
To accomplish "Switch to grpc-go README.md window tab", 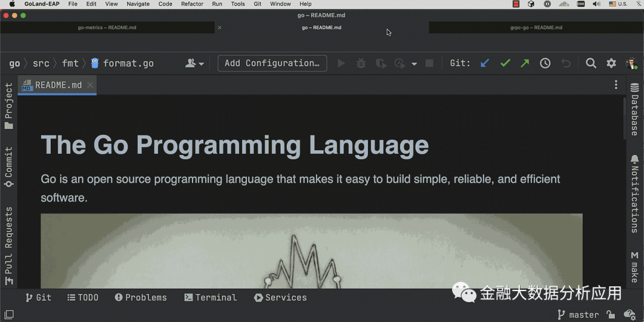I will pos(535,27).
